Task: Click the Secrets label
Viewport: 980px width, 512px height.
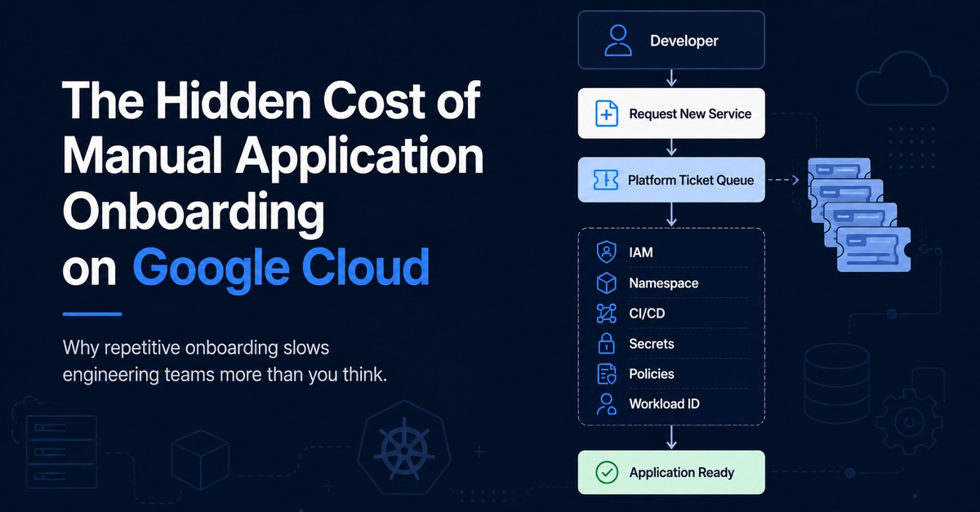Action: coord(652,344)
